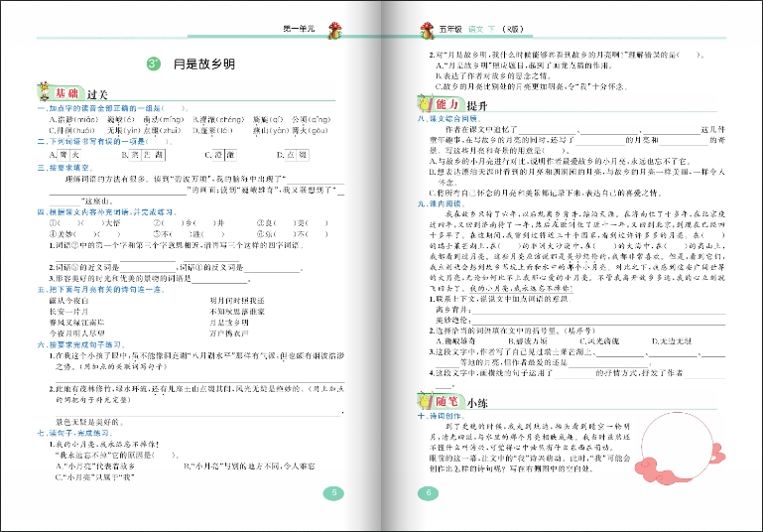Click the lesson title "月是故乡明" at page top
The height and width of the screenshot is (532, 763).
click(x=204, y=64)
